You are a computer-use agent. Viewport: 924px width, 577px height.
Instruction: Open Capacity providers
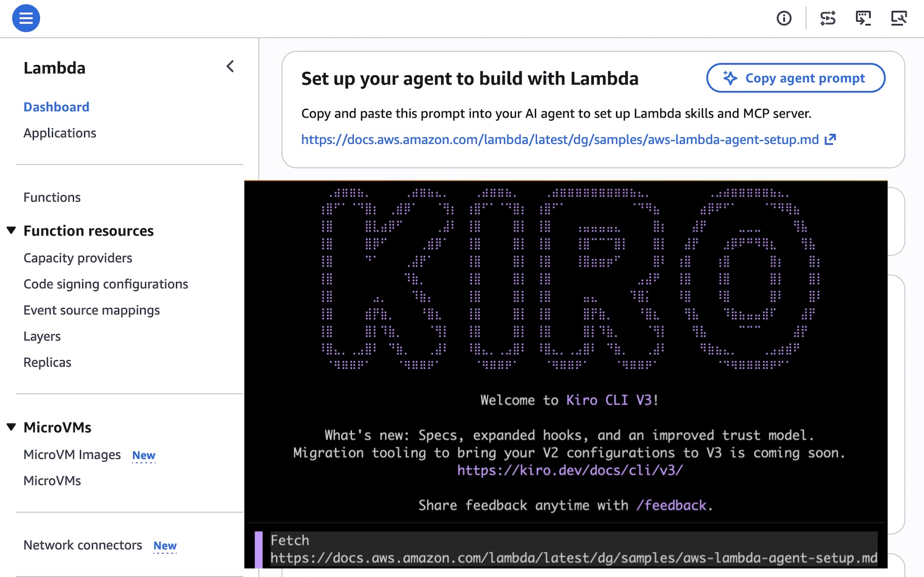click(x=78, y=258)
